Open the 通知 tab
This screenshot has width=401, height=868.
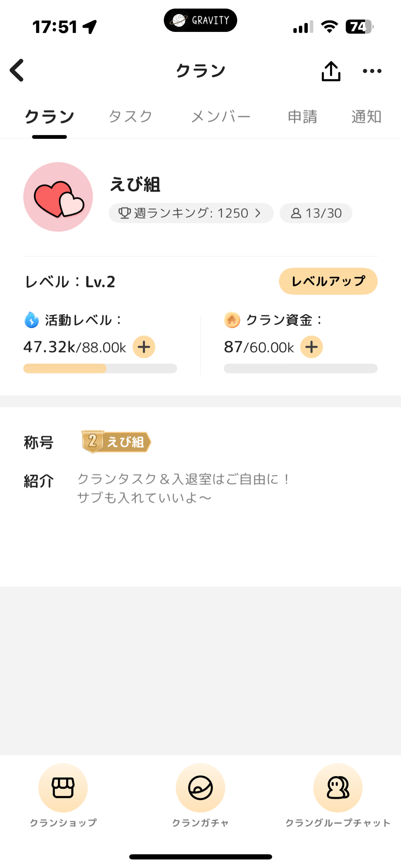coord(366,117)
